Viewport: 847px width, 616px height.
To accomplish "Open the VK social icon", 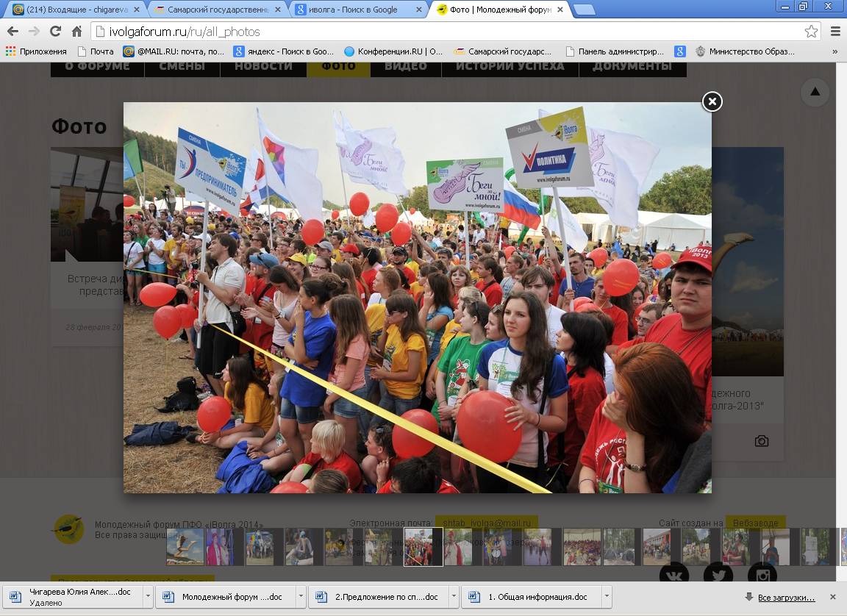I will [x=674, y=573].
